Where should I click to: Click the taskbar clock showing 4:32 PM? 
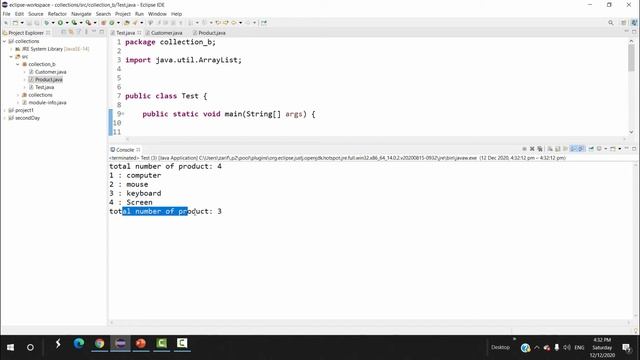click(x=602, y=347)
